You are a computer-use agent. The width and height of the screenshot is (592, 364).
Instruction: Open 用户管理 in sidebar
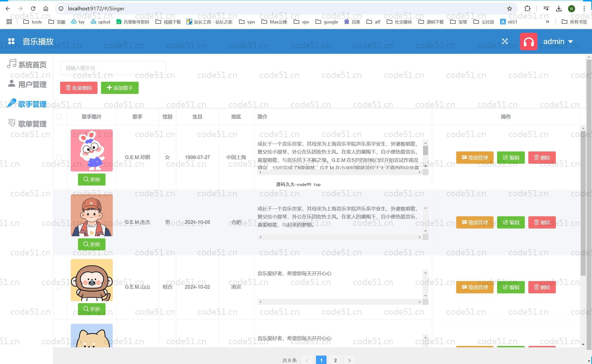pyautogui.click(x=27, y=84)
